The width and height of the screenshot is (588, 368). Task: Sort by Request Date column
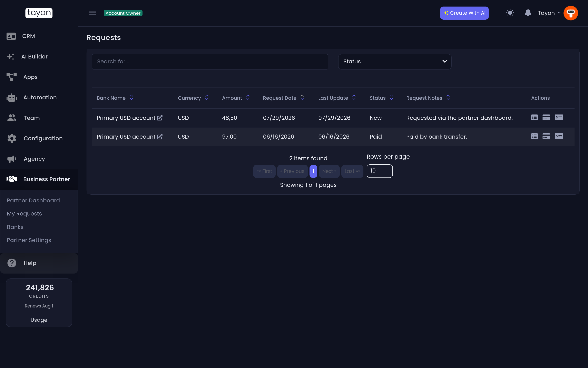click(x=302, y=98)
